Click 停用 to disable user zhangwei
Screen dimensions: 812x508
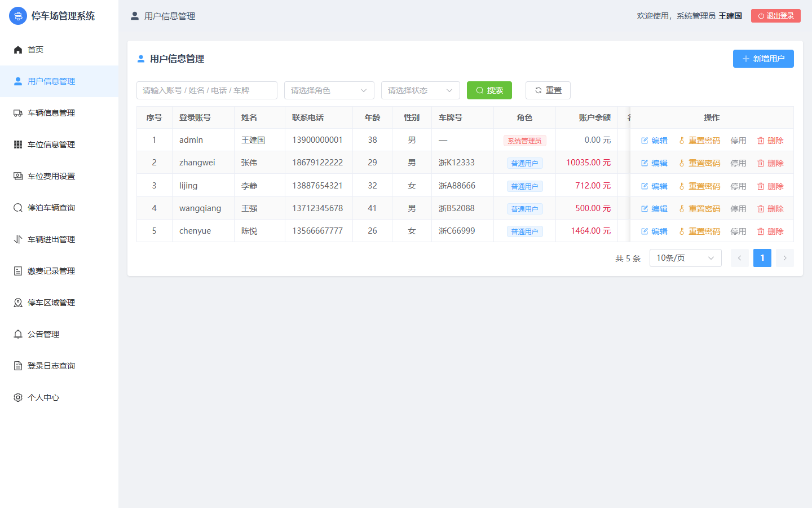coord(738,163)
